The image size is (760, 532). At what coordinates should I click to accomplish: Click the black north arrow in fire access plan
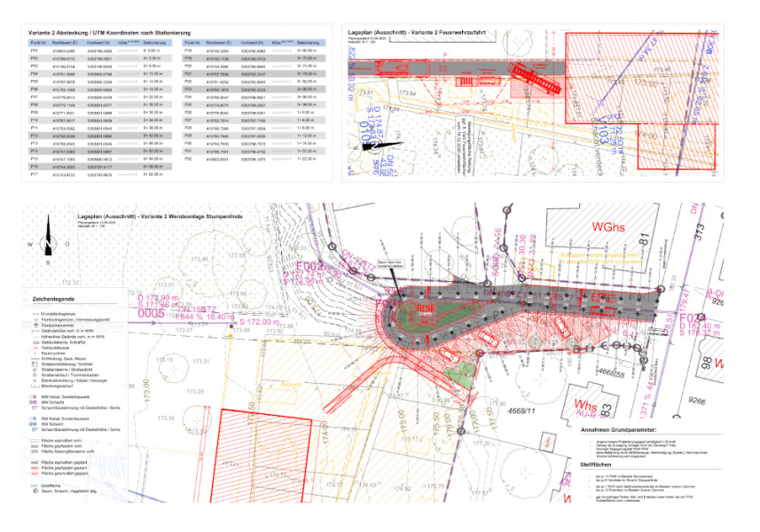coord(385,145)
